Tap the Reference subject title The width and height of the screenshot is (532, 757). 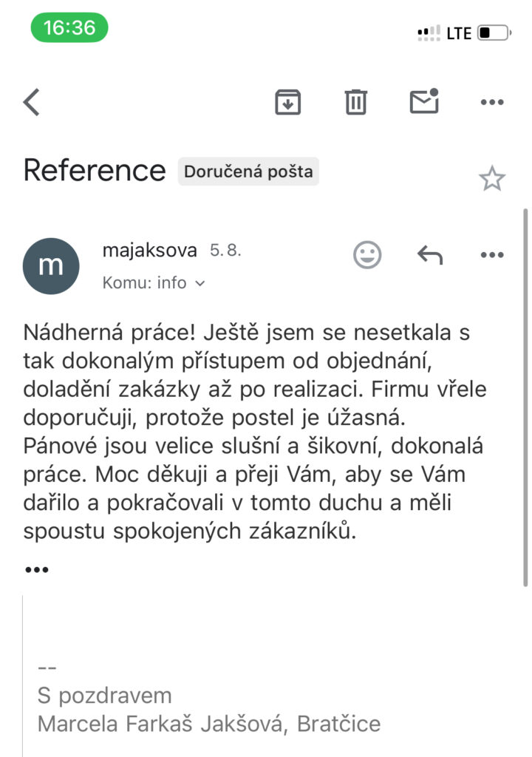point(95,171)
